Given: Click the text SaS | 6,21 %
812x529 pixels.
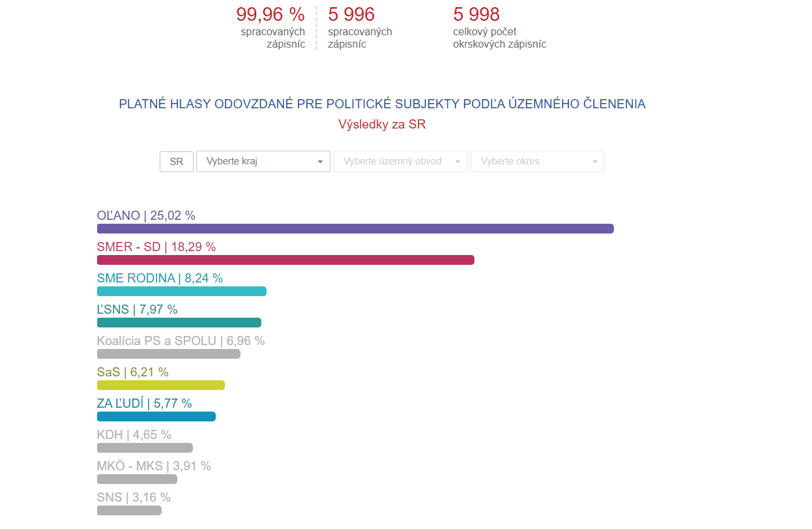Looking at the screenshot, I should [x=133, y=372].
